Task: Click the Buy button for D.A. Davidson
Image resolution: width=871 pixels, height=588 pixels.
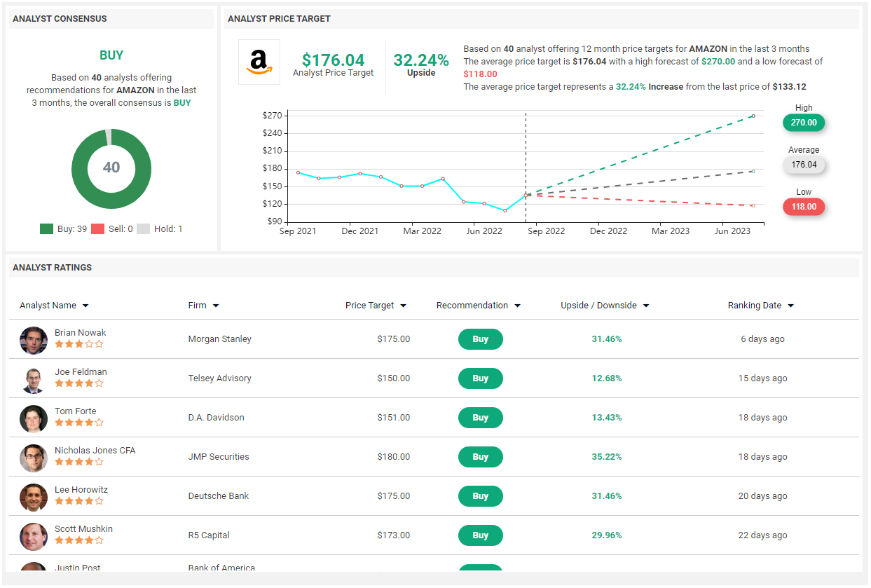Action: (x=481, y=418)
